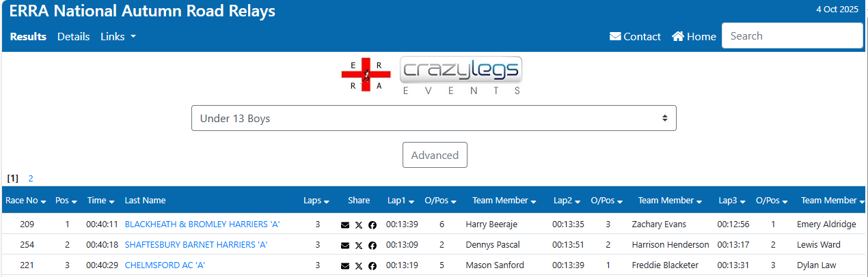Open Blackheath & Bromley Harriers 'A' team link

click(x=202, y=224)
